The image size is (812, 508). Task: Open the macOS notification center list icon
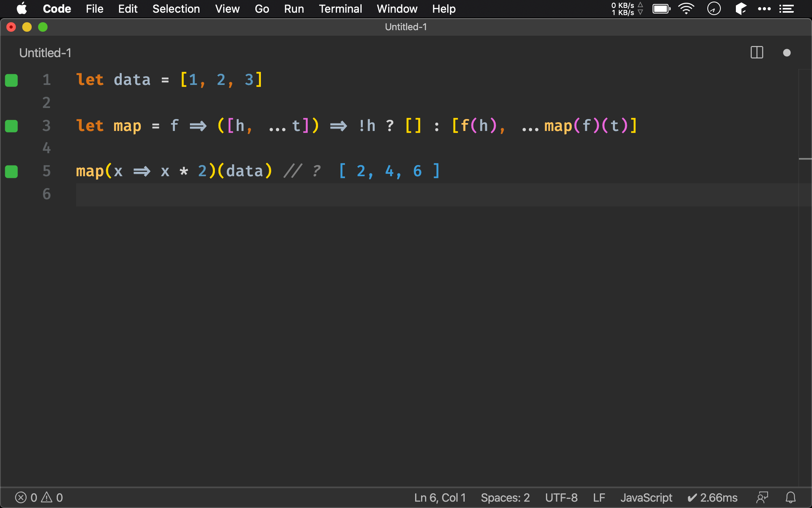(x=786, y=9)
